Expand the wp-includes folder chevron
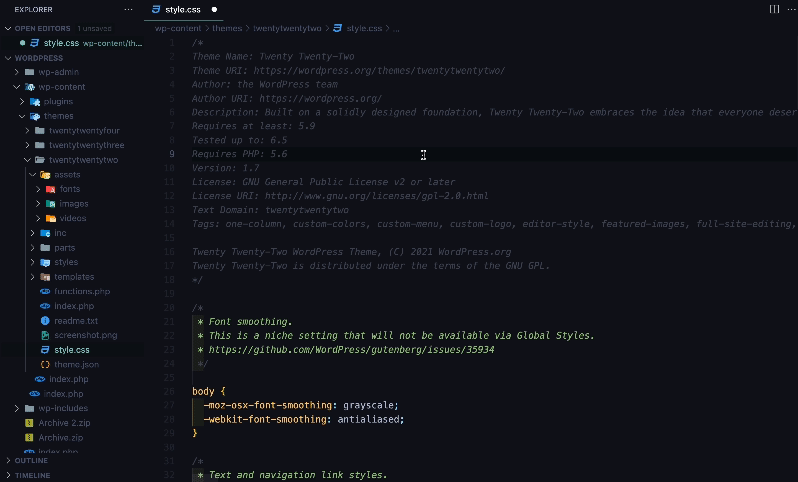 (17, 408)
